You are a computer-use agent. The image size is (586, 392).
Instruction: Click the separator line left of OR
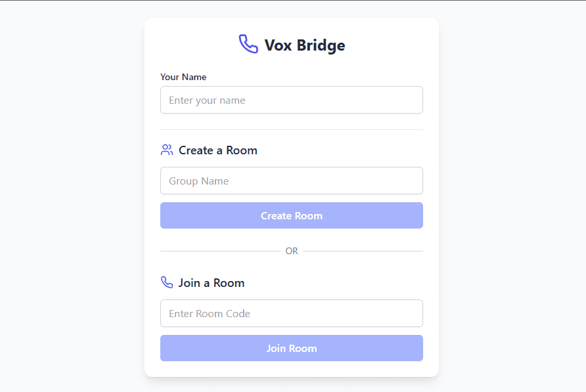click(219, 251)
